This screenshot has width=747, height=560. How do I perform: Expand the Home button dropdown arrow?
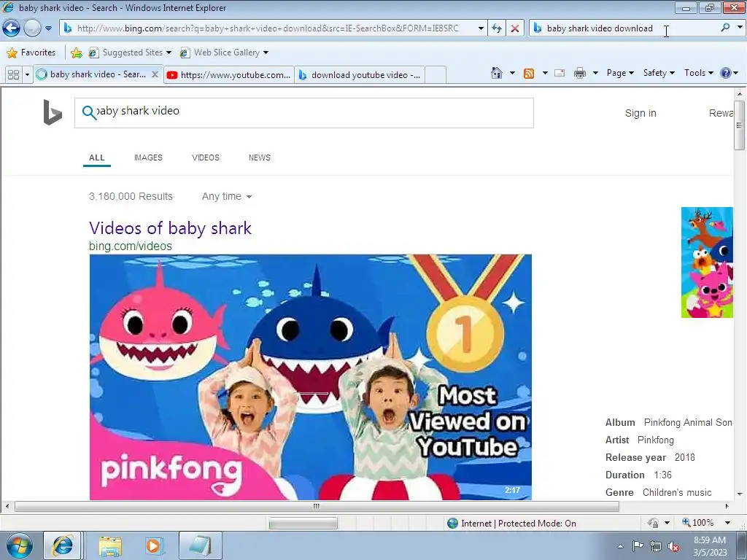coord(512,73)
